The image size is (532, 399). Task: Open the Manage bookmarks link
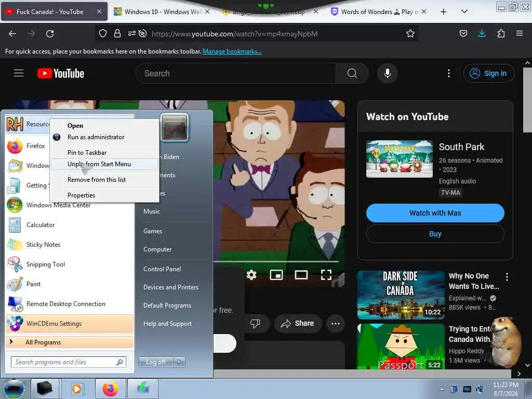(x=232, y=51)
